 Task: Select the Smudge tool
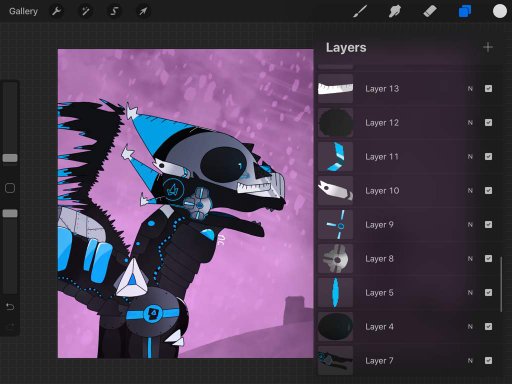tap(394, 11)
